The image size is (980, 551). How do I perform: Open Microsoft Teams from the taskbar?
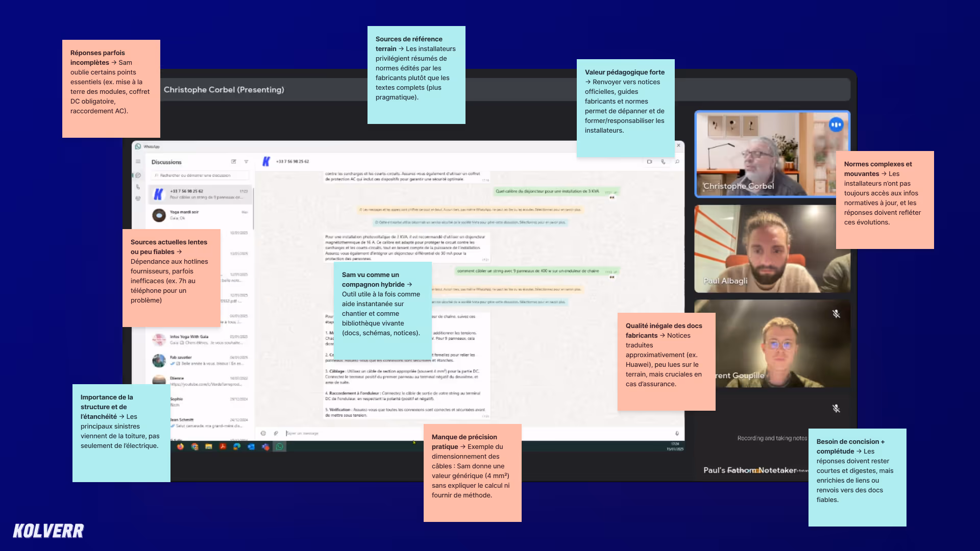click(265, 447)
